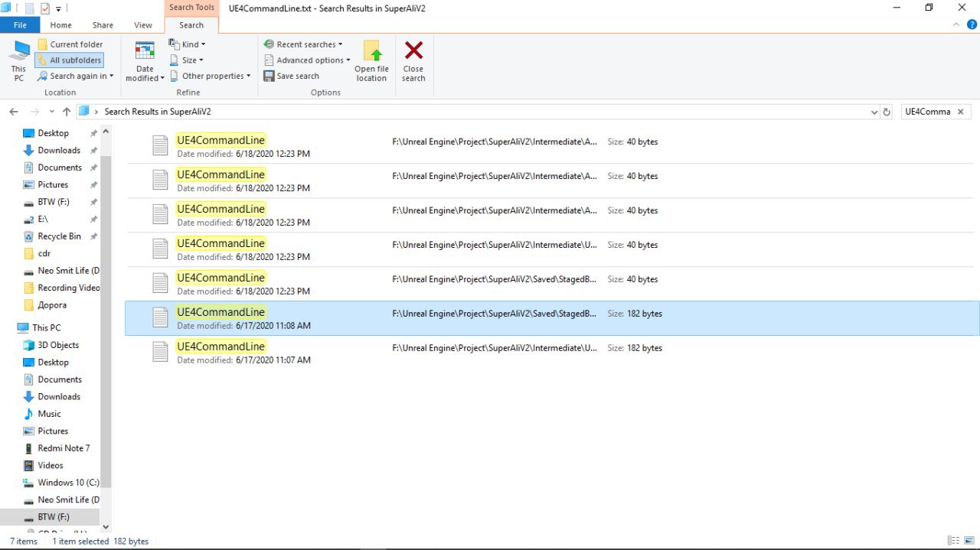The height and width of the screenshot is (550, 980).
Task: Collapse the ribbon with chevron
Action: (956, 24)
